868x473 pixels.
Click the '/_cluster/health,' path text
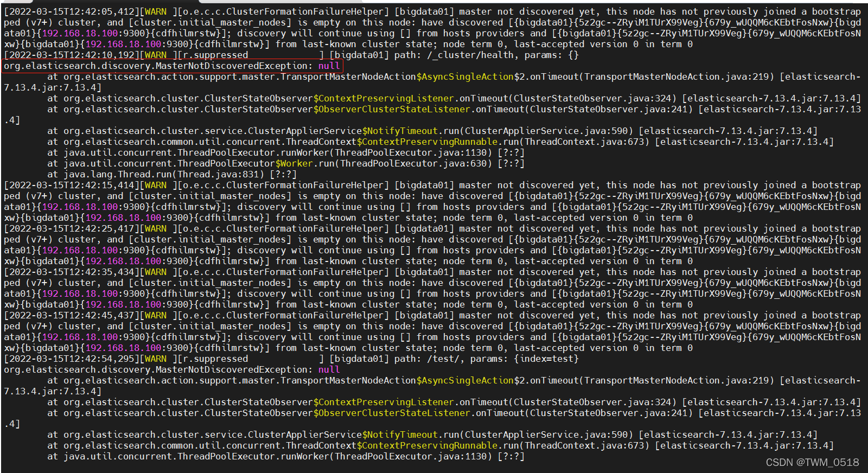473,55
